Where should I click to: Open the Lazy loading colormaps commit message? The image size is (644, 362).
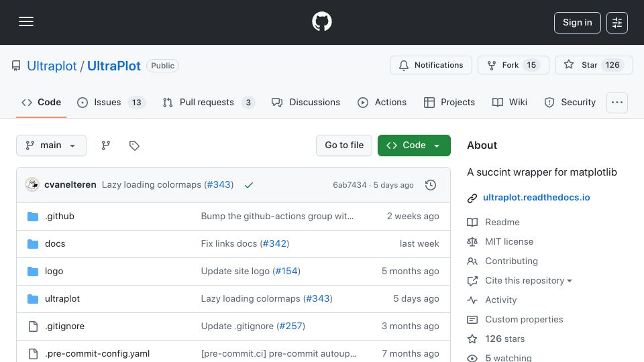click(152, 185)
